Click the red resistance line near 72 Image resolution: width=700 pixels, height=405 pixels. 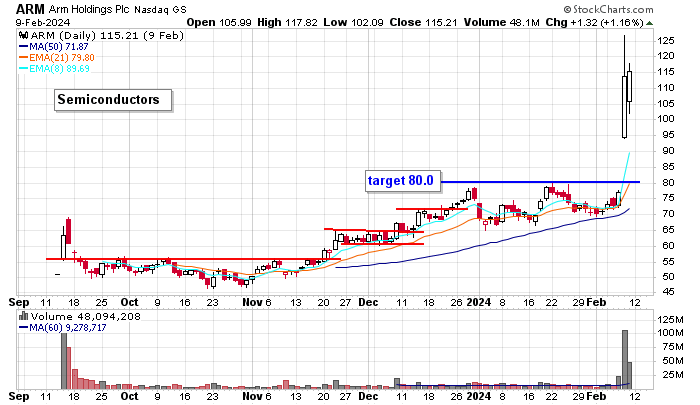click(x=432, y=209)
